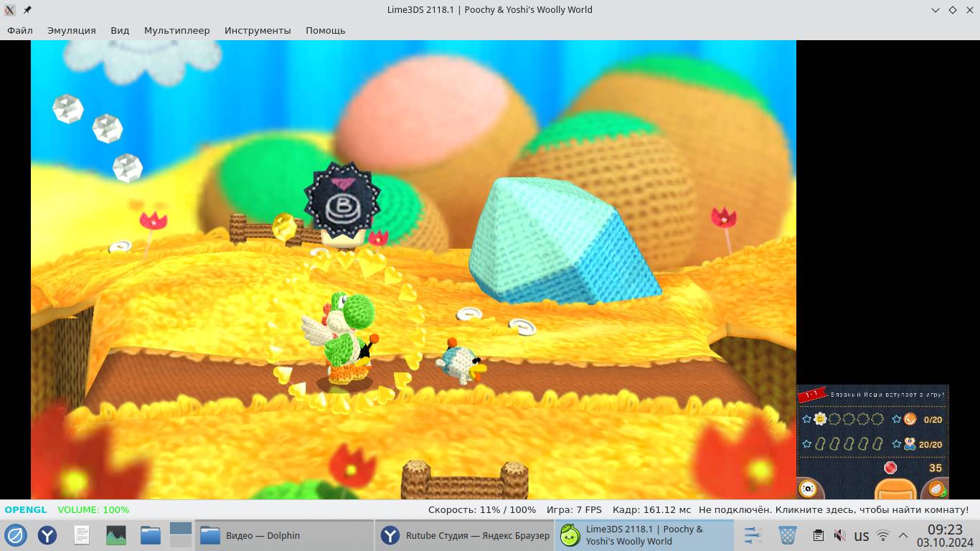Open the clipboard tray icon
This screenshot has height=551, width=980.
pos(818,535)
